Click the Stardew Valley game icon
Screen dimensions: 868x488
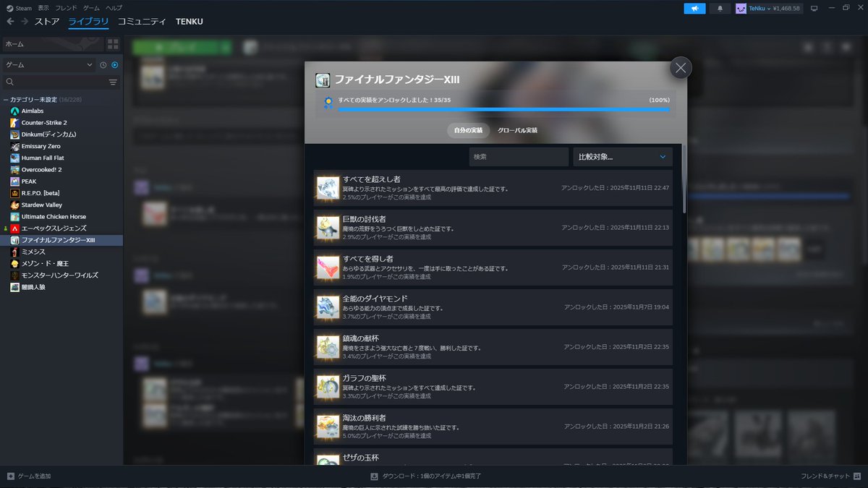pos(14,205)
